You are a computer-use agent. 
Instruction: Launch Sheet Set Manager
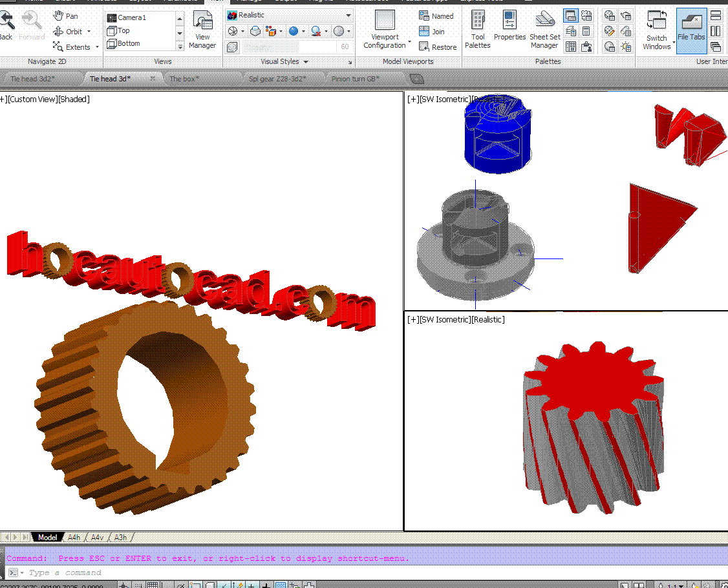(545, 30)
